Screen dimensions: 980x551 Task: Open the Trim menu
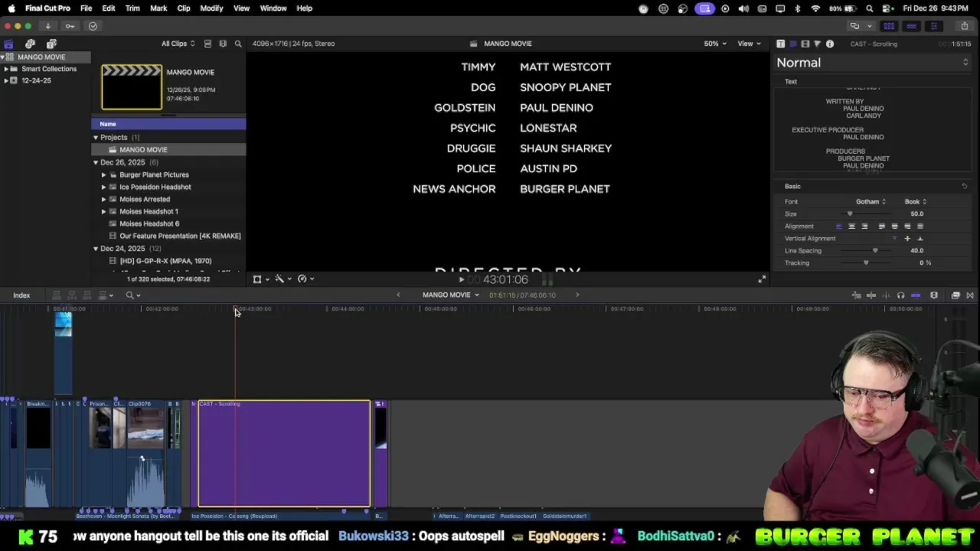pyautogui.click(x=132, y=8)
